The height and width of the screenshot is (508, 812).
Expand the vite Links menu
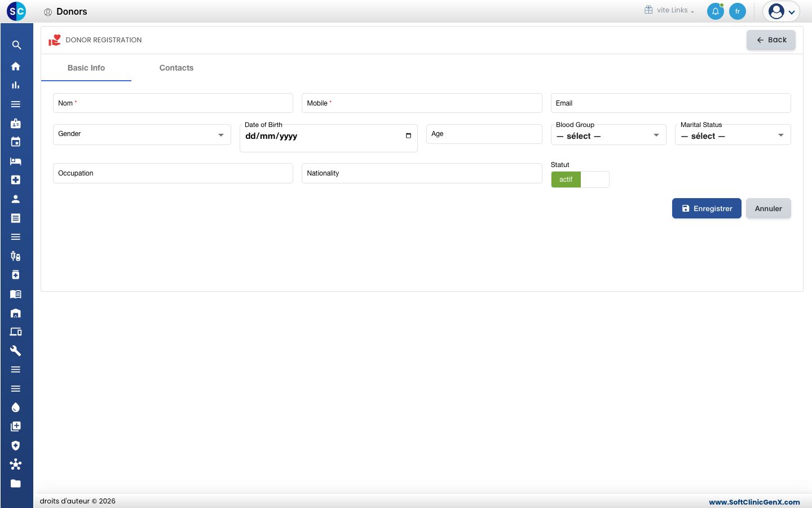pyautogui.click(x=670, y=10)
